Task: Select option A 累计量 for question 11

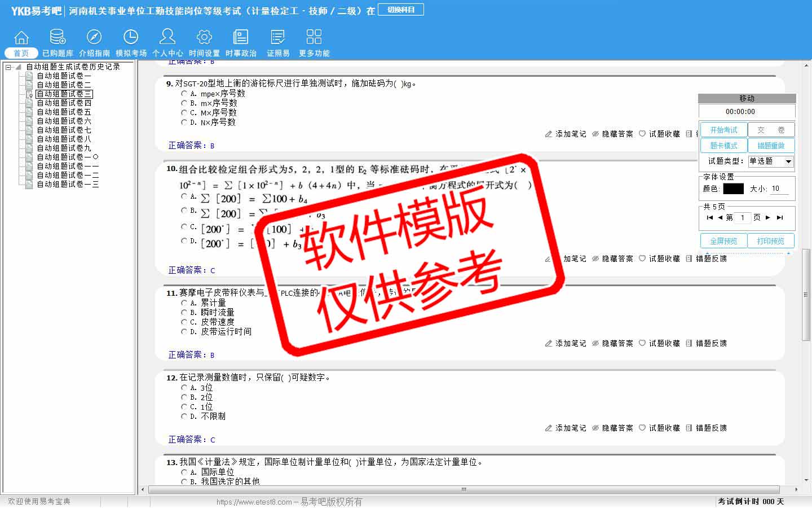Action: (184, 303)
